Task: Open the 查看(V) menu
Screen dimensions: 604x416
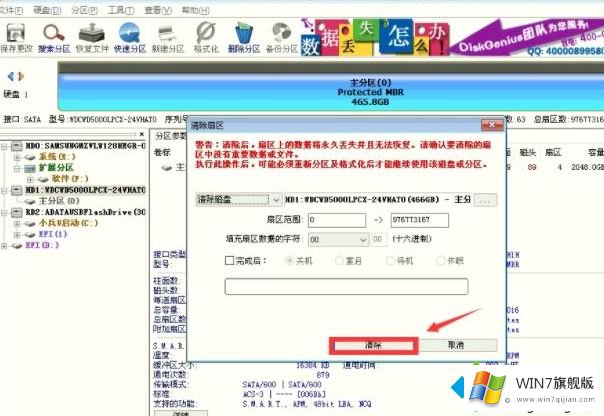Action: [158, 10]
